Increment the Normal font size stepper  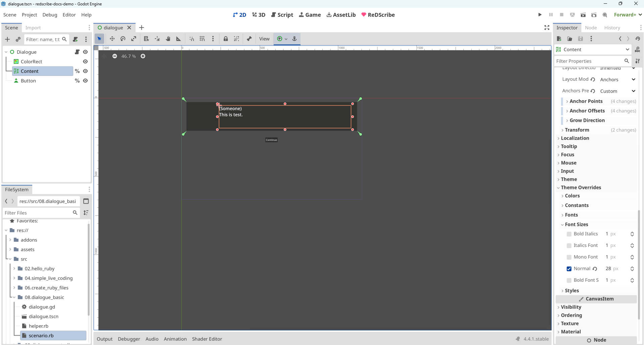(632, 267)
